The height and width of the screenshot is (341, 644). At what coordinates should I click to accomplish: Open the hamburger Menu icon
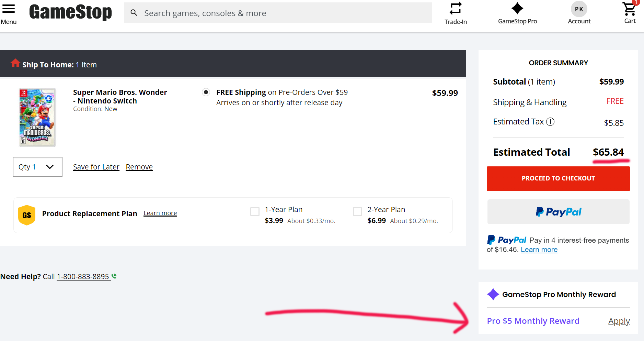pos(9,9)
